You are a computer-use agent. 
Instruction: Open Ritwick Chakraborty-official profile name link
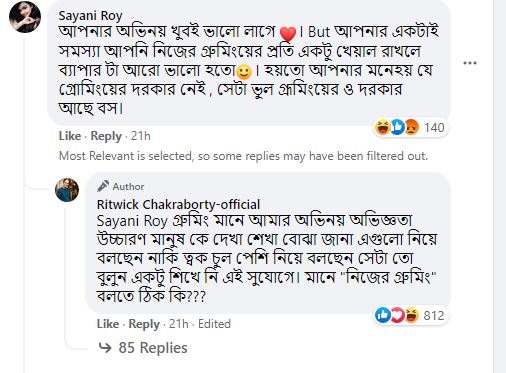(178, 204)
